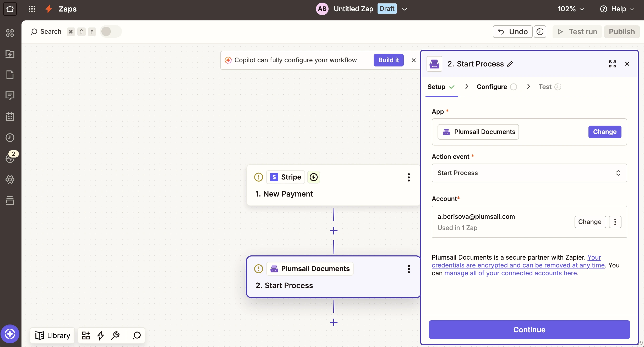Open the three-dot menu on the Plumsail Documents step
Screen dimensions: 644x347
(x=409, y=269)
